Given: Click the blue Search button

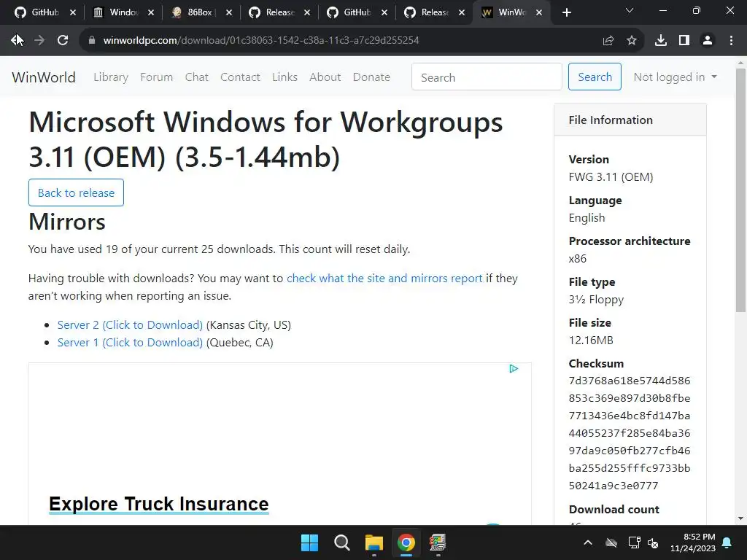Looking at the screenshot, I should click(595, 77).
